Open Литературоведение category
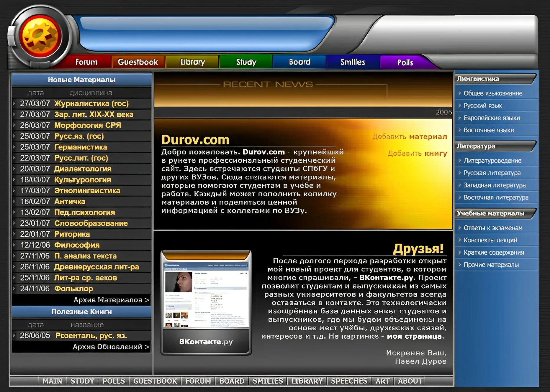The image size is (550, 392). (x=492, y=161)
